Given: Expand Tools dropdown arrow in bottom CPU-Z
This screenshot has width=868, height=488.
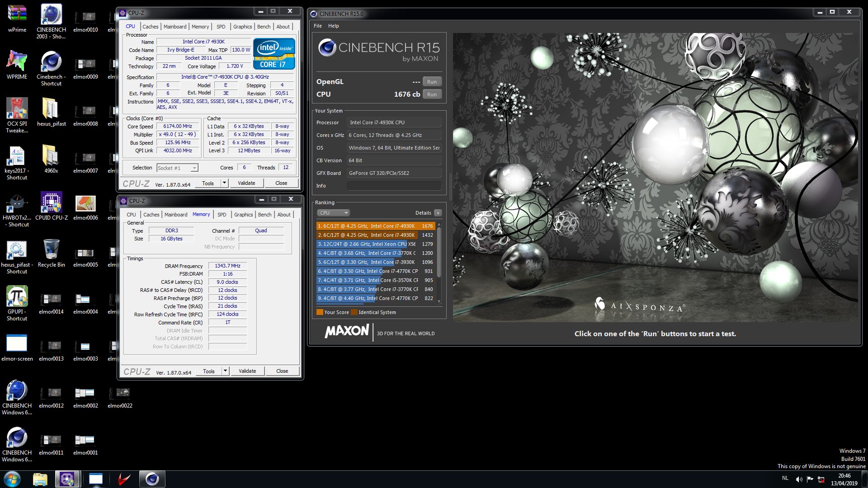Looking at the screenshot, I should coord(226,371).
